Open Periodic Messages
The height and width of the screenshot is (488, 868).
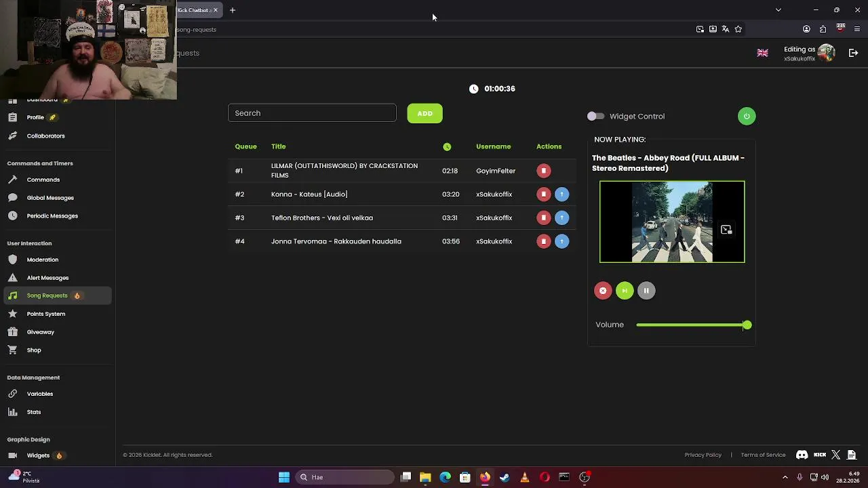coord(52,216)
